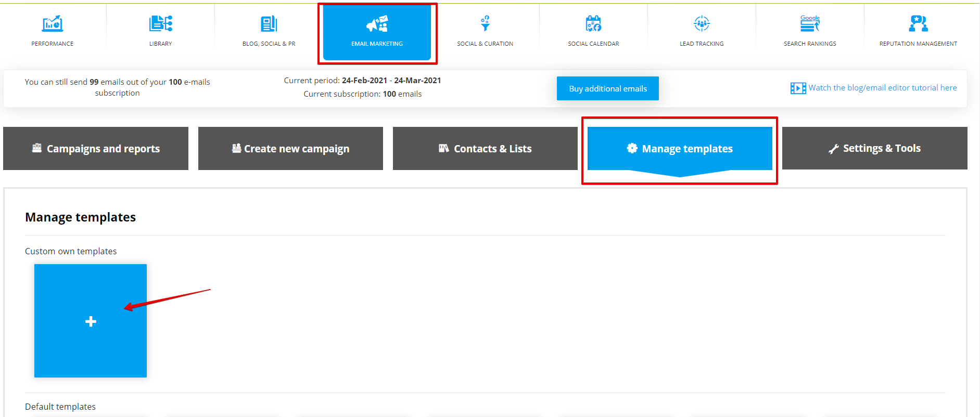Go to Campaigns and reports tab

pos(96,148)
